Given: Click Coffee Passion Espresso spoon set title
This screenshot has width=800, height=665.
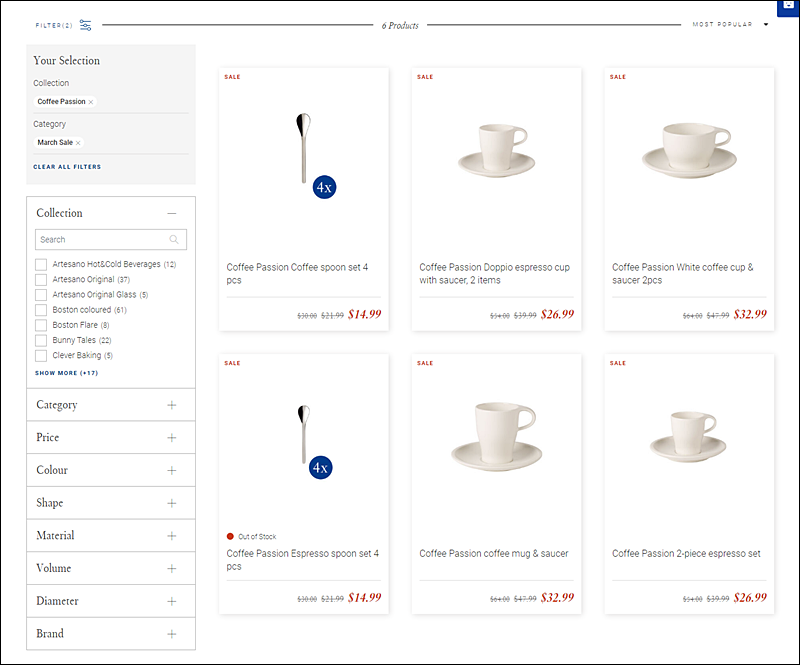Looking at the screenshot, I should point(303,560).
